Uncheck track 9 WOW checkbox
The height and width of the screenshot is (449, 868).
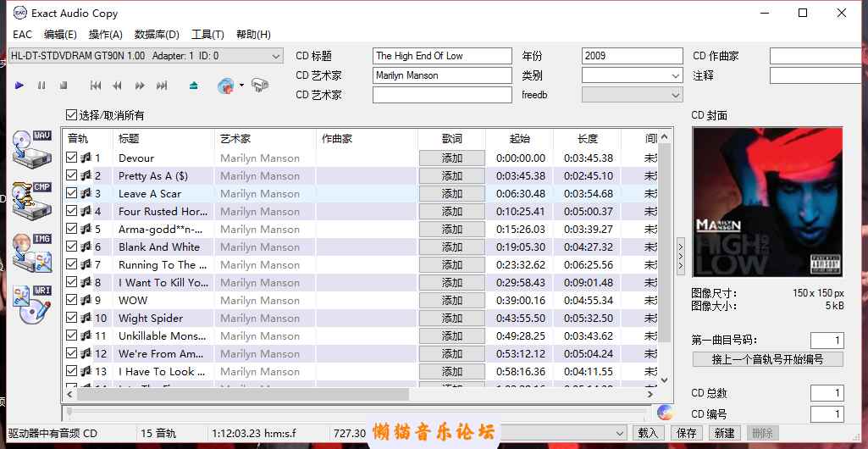(71, 300)
